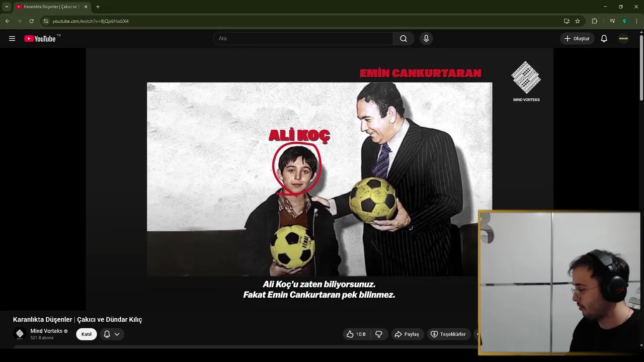Click the search magnifier button
644x362 pixels.
click(x=404, y=39)
